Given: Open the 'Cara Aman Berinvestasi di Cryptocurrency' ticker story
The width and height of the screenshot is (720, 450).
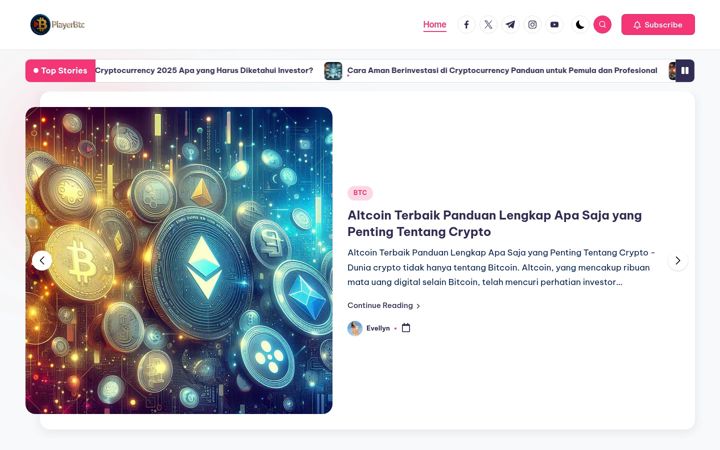Looking at the screenshot, I should click(502, 70).
